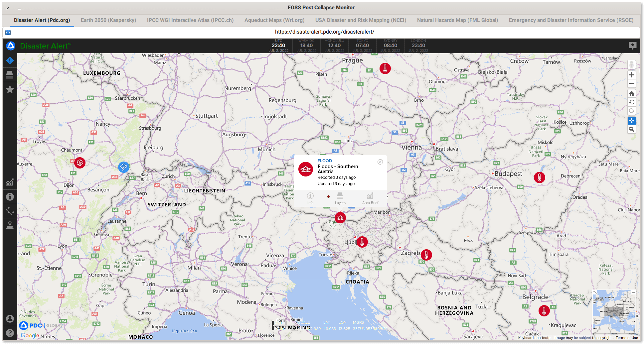The image size is (644, 344).
Task: Click the Sydney 08:40 clock
Action: pos(391,46)
